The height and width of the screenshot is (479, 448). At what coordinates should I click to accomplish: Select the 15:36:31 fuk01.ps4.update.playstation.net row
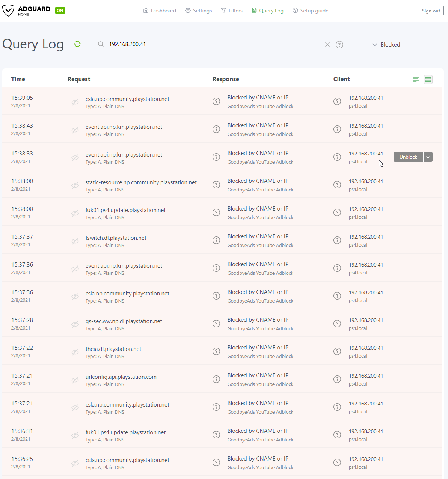point(222,434)
